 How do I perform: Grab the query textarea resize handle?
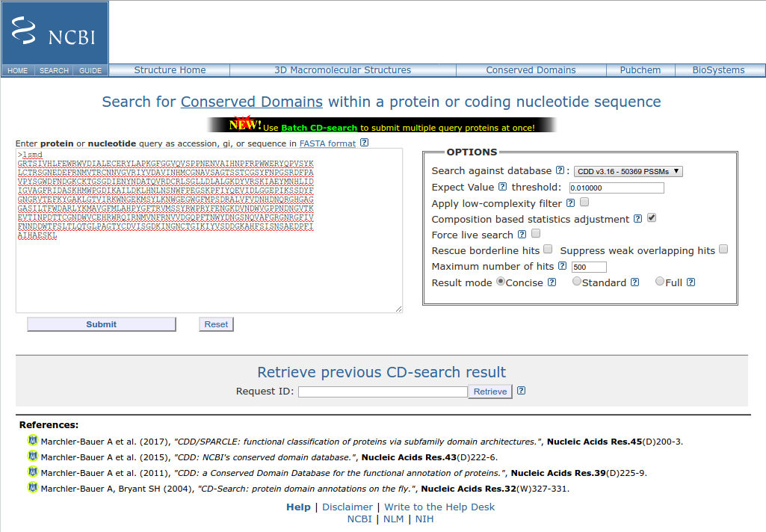398,309
